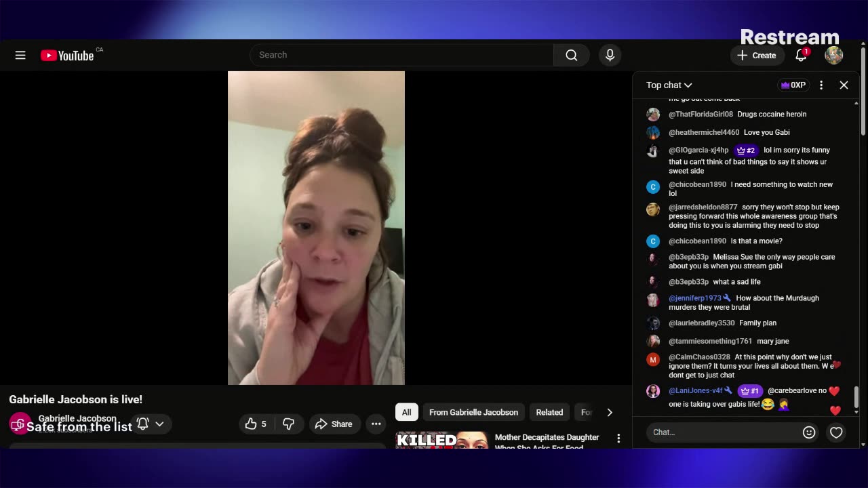Click into the Search field
Screen dimensions: 868x488
click(402, 55)
